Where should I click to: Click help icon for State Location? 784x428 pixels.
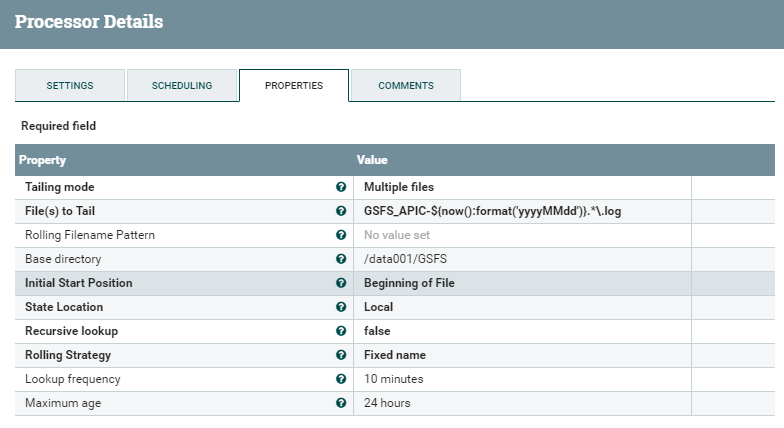point(341,307)
